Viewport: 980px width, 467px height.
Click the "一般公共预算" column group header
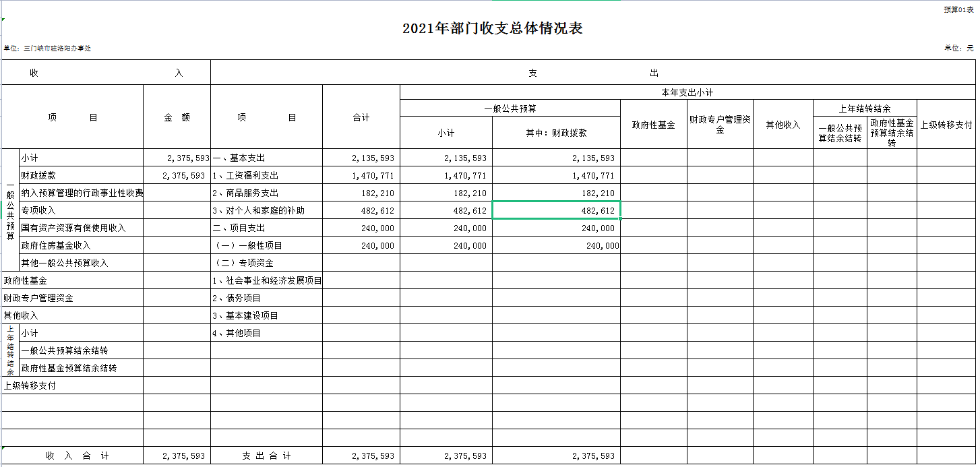pyautogui.click(x=510, y=108)
